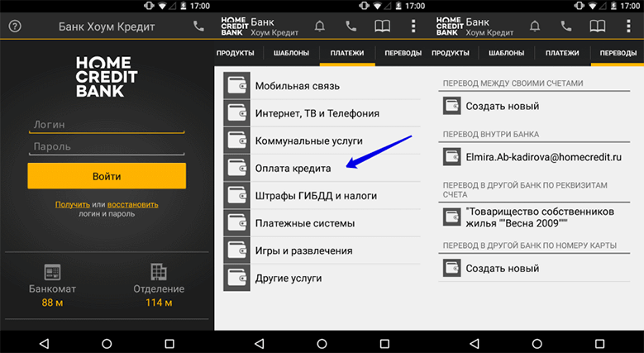
Task: Tap wallet icon beside Elmira.Ab-kadirova email
Action: point(451,157)
